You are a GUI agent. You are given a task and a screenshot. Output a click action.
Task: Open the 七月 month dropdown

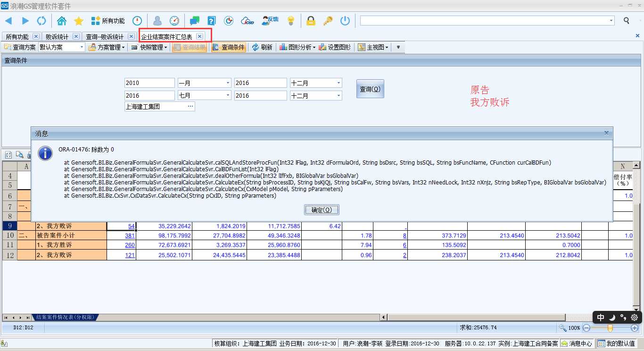(228, 95)
